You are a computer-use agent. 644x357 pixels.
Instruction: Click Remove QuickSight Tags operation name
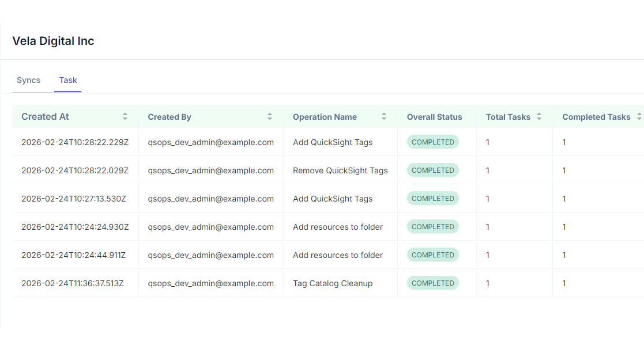(340, 170)
